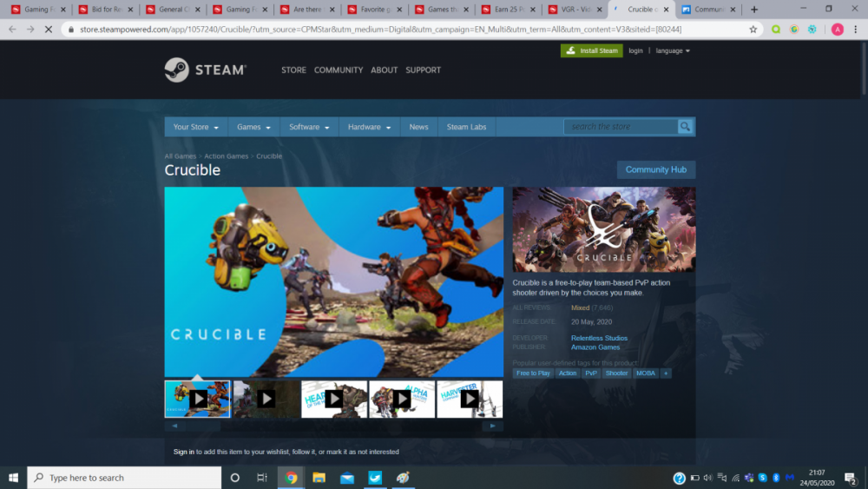Image resolution: width=868 pixels, height=489 pixels.
Task: Go to STORE in top navigation
Action: tap(293, 69)
